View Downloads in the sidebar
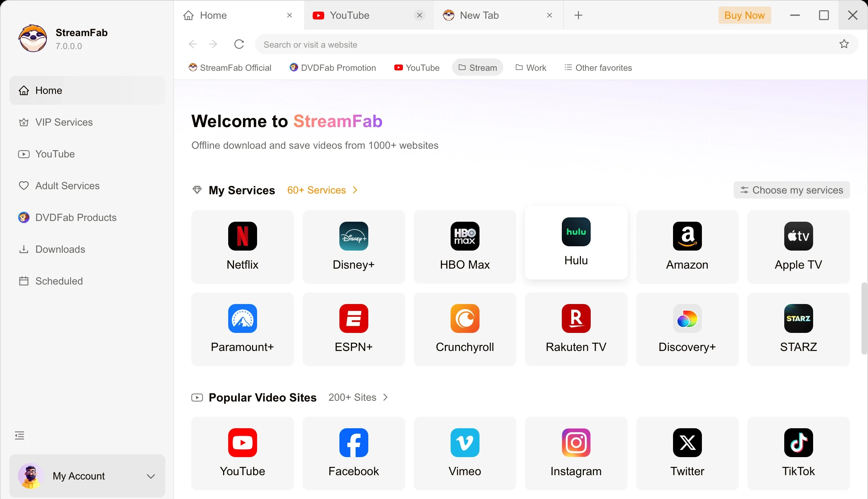Viewport: 868px width, 499px height. click(x=87, y=249)
